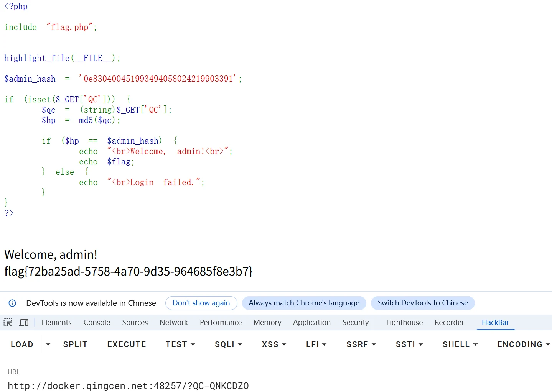The height and width of the screenshot is (392, 552).
Task: Open the Performance tab
Action: tap(221, 322)
